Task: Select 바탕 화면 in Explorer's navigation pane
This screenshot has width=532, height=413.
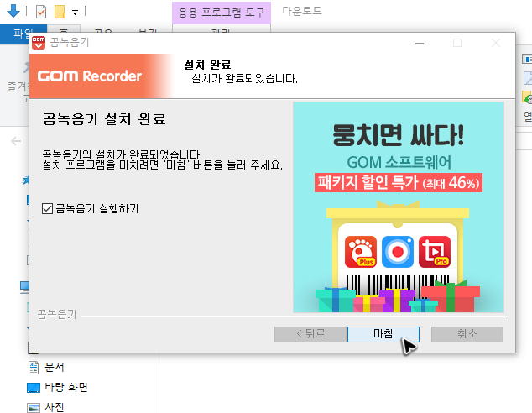Action: (x=66, y=387)
